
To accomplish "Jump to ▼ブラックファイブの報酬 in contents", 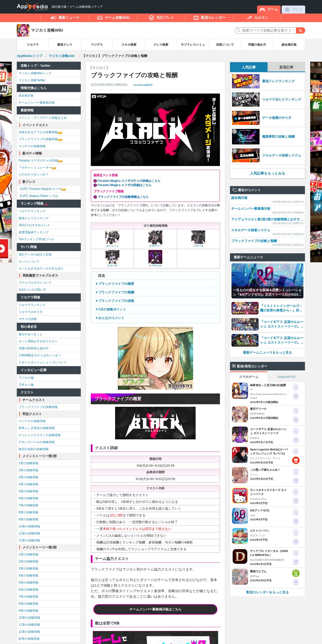I will tap(115, 292).
